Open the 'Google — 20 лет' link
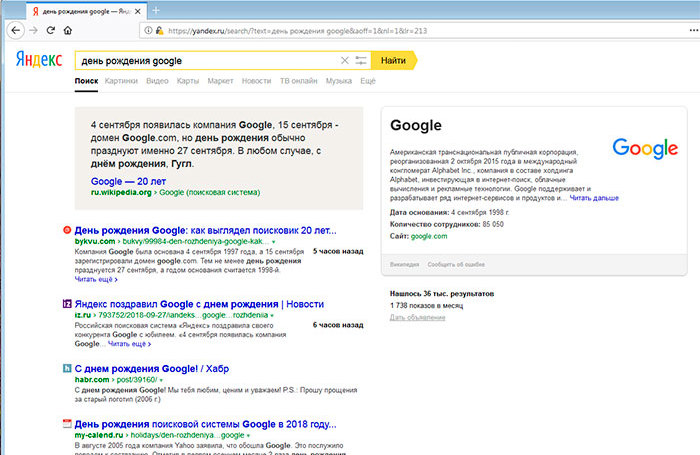The image size is (700, 455). point(128,181)
